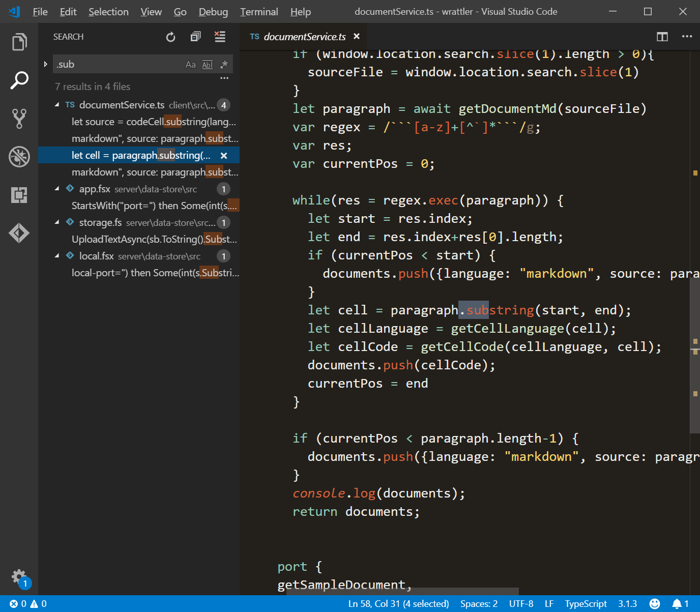Expand the Replace field toggle arrow
700x612 pixels.
coord(45,64)
